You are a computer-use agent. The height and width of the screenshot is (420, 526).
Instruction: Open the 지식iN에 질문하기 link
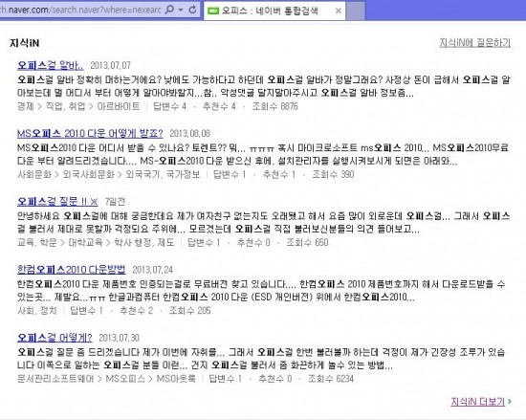[x=474, y=43]
